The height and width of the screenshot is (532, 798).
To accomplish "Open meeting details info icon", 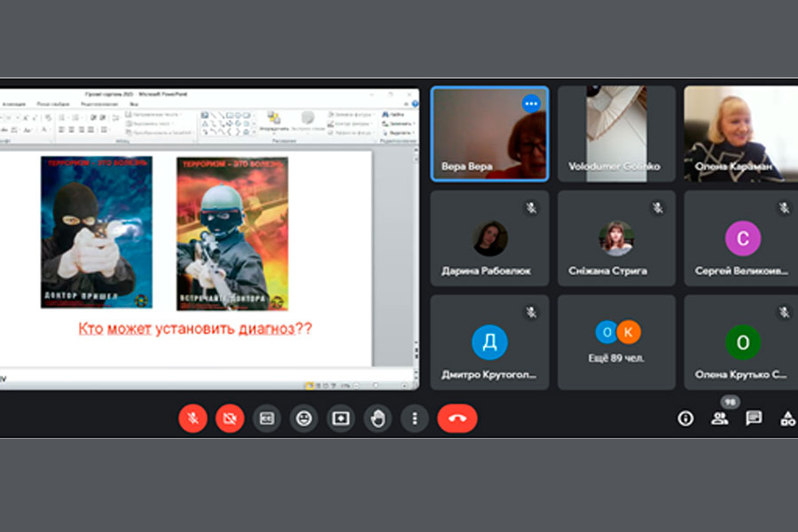I will point(685,419).
